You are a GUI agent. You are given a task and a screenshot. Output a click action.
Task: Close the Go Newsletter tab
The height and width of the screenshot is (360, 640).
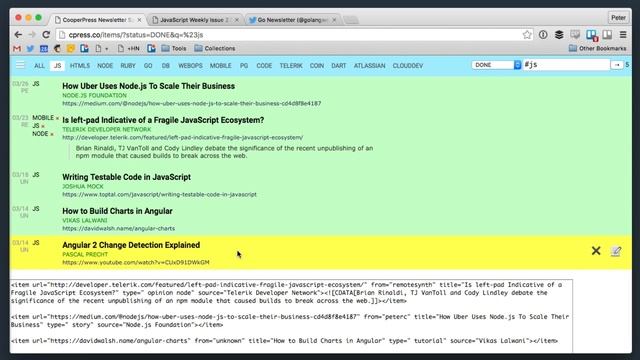click(334, 20)
